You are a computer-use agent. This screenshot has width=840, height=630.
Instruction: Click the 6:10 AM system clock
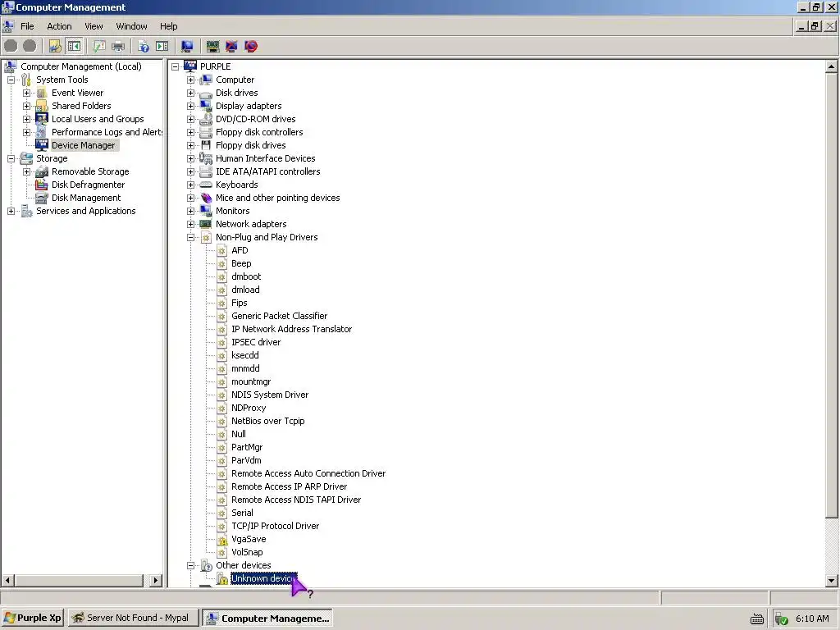pyautogui.click(x=812, y=619)
